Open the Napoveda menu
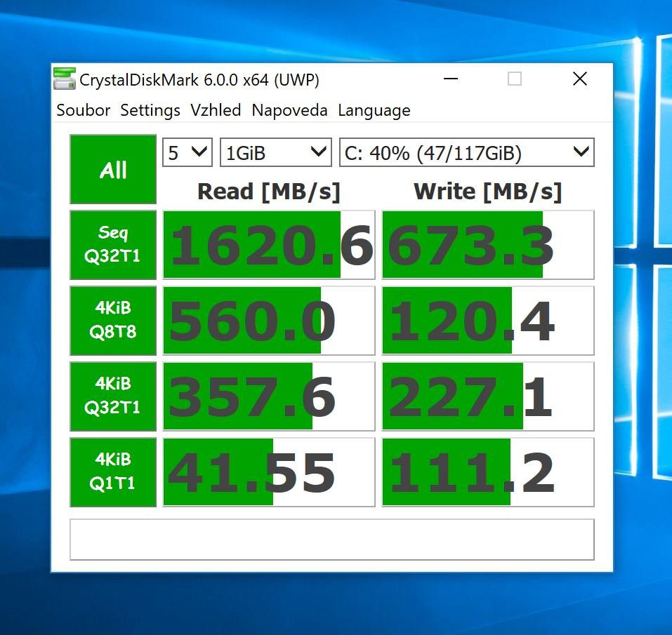 [289, 110]
